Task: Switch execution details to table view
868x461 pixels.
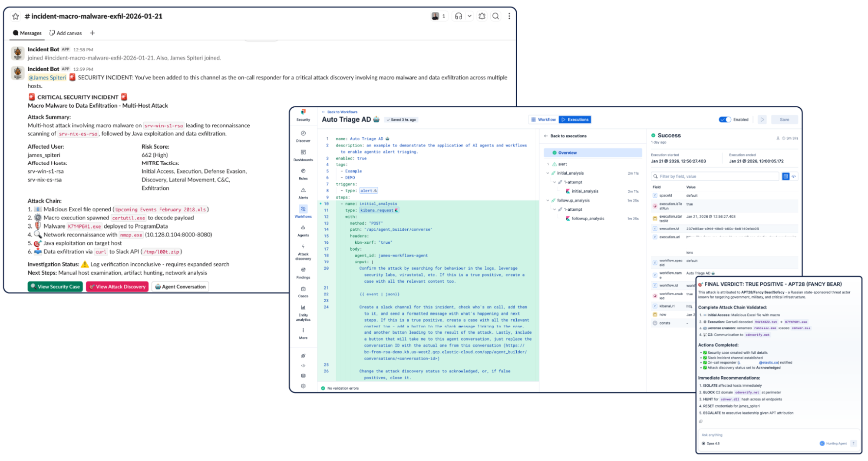Action: pyautogui.click(x=785, y=176)
